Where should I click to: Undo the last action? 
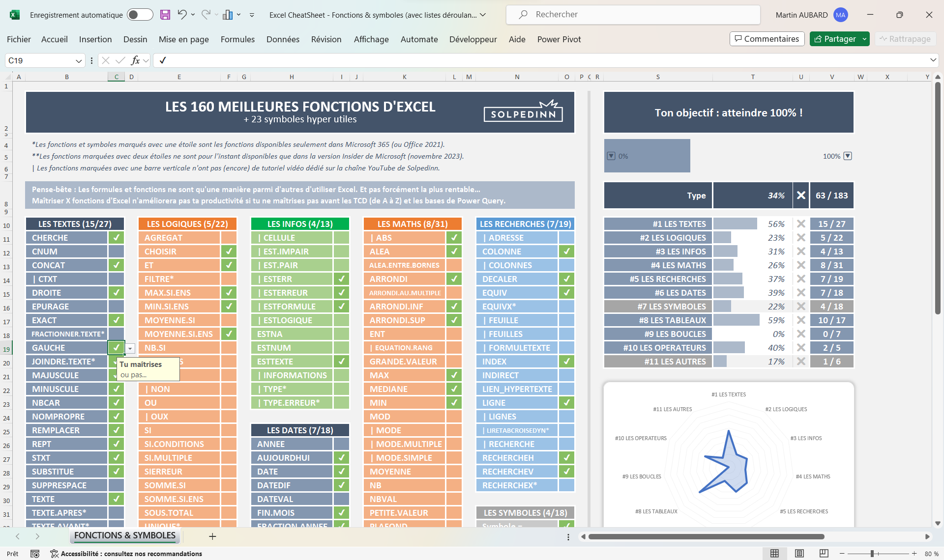182,15
